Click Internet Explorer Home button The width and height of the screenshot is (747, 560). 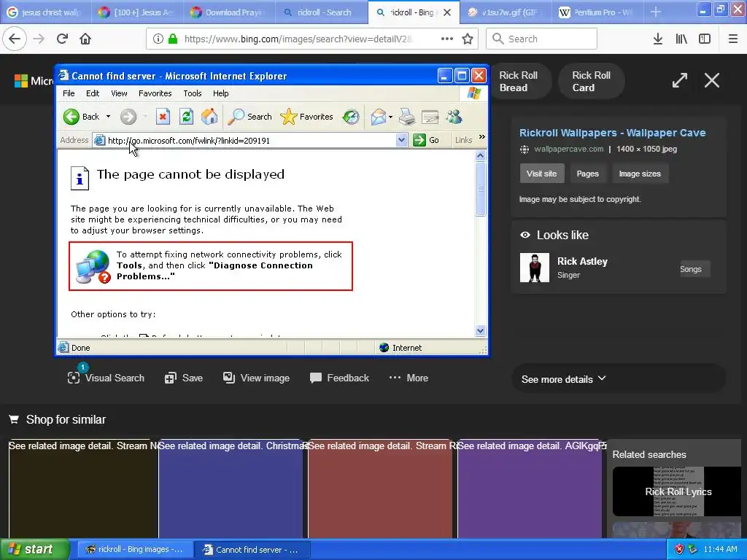209,117
